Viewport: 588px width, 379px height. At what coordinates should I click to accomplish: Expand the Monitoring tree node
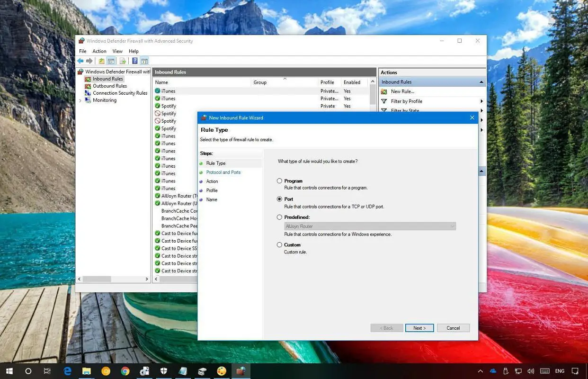point(80,100)
